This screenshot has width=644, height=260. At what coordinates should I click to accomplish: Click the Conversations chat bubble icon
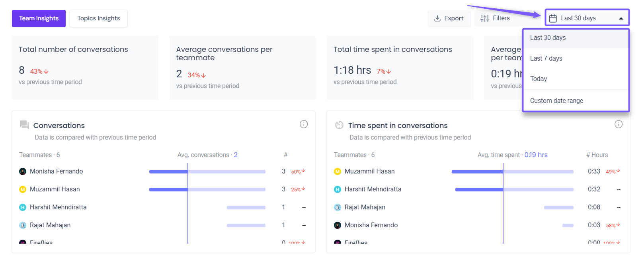24,125
